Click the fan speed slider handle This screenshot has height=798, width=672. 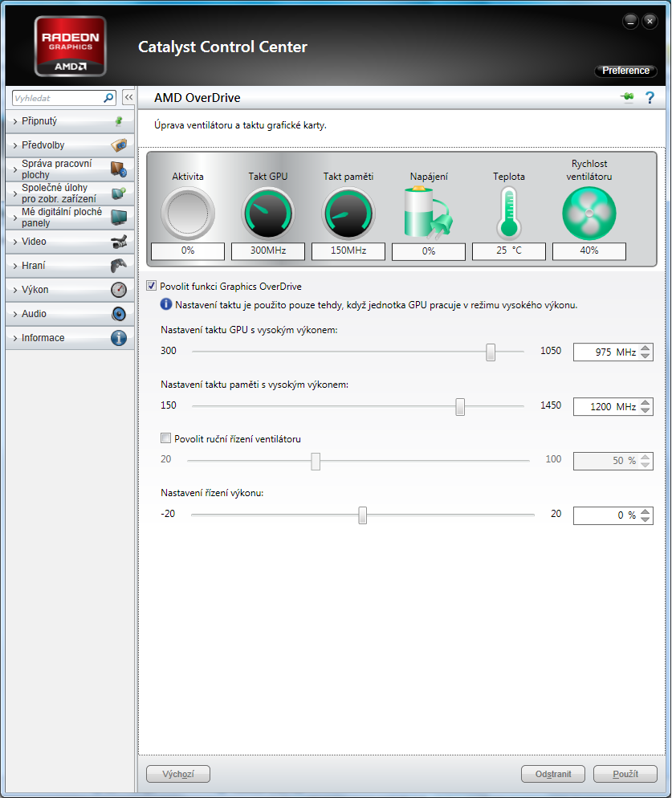tap(316, 461)
